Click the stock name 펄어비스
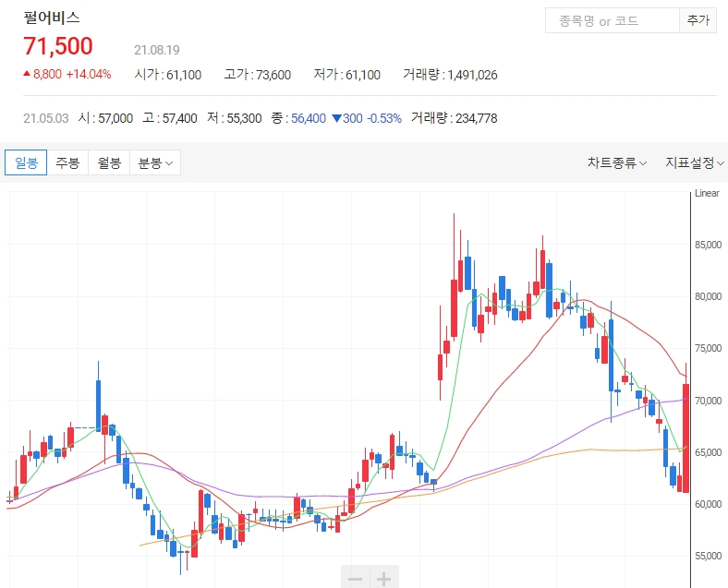 [52, 18]
